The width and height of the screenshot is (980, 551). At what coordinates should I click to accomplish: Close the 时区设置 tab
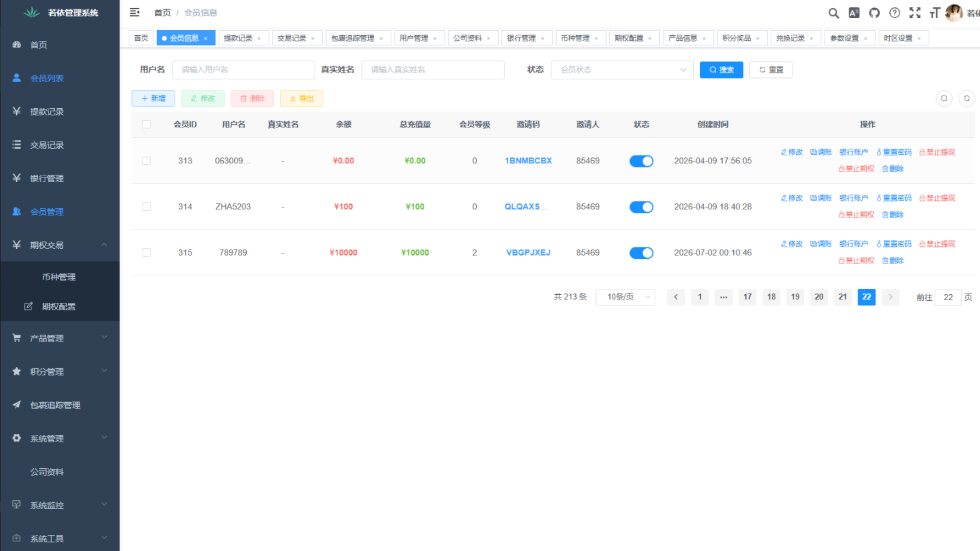(919, 39)
